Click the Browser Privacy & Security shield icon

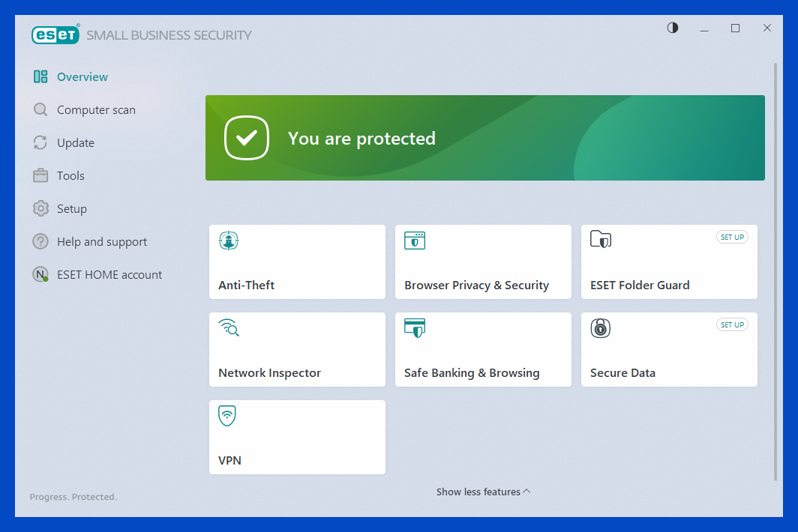tap(415, 241)
